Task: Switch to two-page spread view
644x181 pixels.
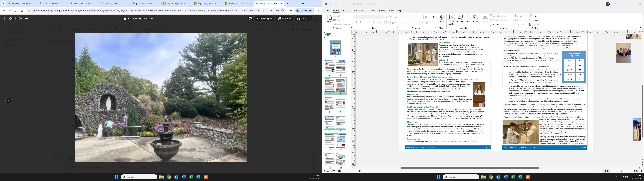Action: coord(606,171)
